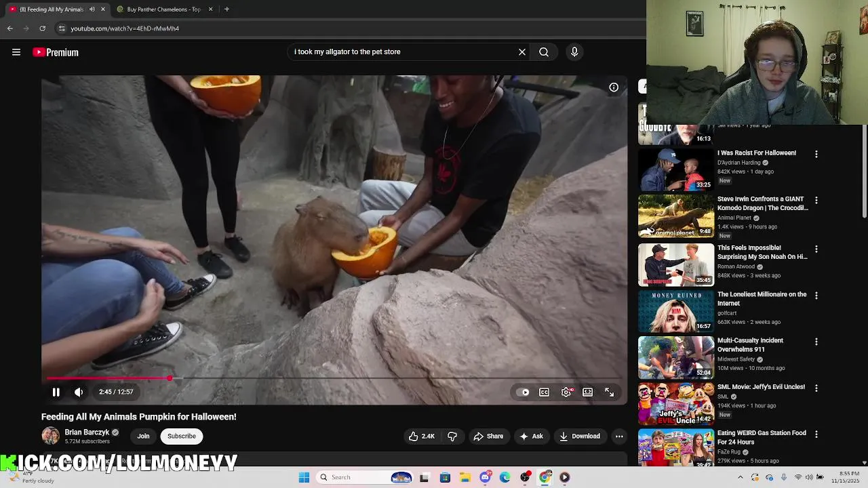The width and height of the screenshot is (868, 488).
Task: Open options for Multi-Casualty Incident video
Action: tap(816, 342)
